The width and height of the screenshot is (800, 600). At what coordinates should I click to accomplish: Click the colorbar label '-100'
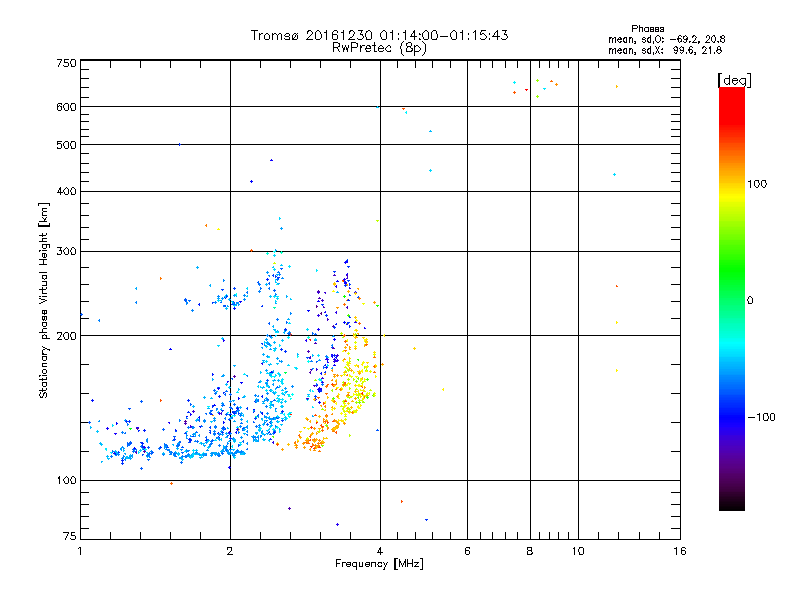point(762,417)
